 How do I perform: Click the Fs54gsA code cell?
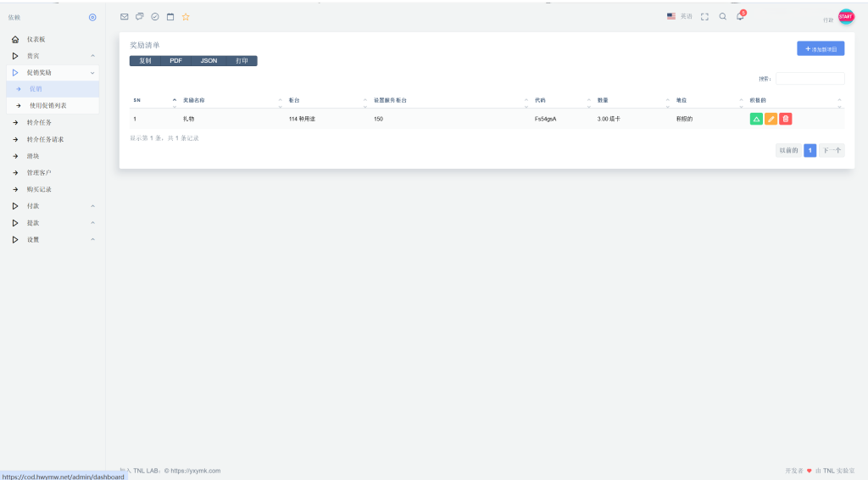pyautogui.click(x=545, y=119)
